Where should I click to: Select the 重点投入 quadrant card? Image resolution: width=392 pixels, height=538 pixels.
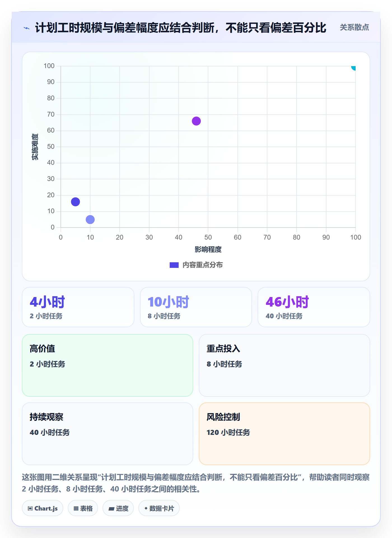tap(284, 365)
